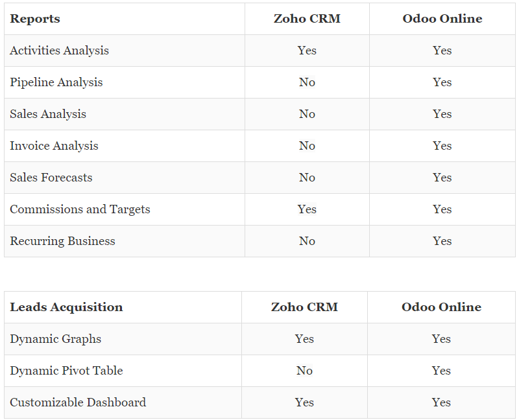Screen dimensions: 519x420
Task: Click Zoho's No cell for Dynamic Pivot Table
Action: click(304, 371)
